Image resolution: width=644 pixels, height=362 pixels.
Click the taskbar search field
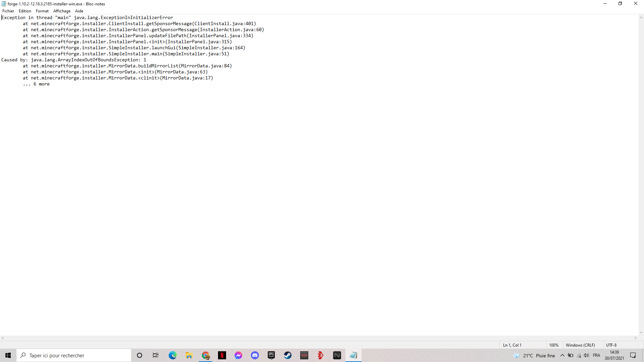74,355
